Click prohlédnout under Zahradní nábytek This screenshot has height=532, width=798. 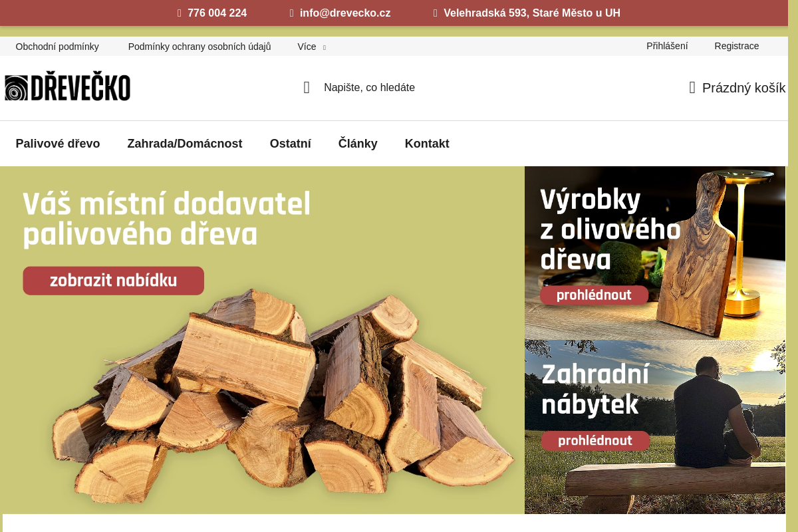pos(595,440)
